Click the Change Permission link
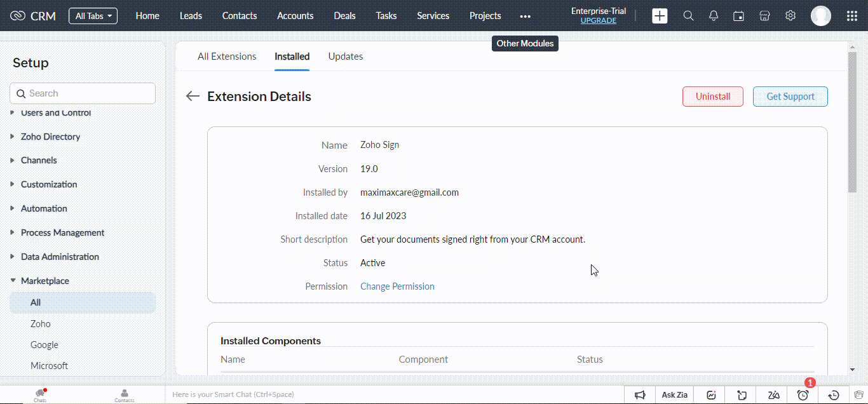This screenshot has height=404, width=868. coord(397,286)
